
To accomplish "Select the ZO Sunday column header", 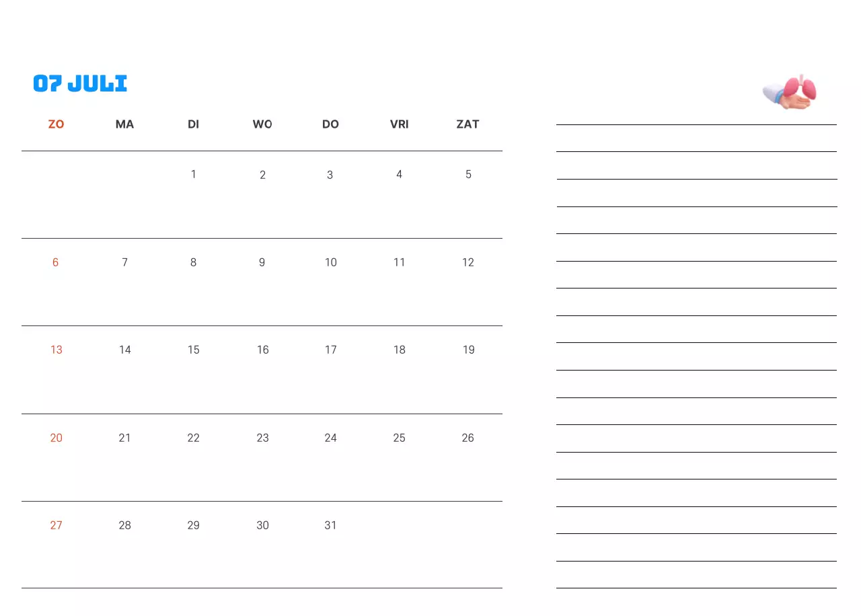I will coord(57,124).
